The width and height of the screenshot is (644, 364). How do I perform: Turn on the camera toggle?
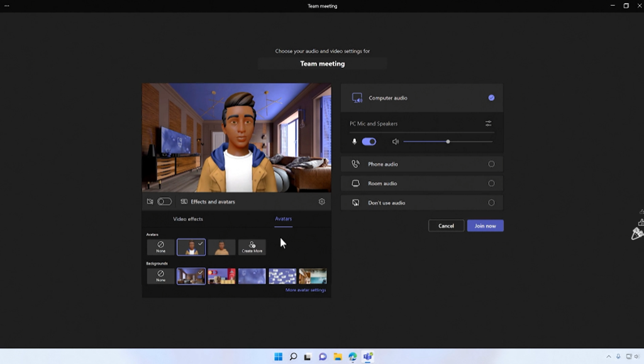164,202
